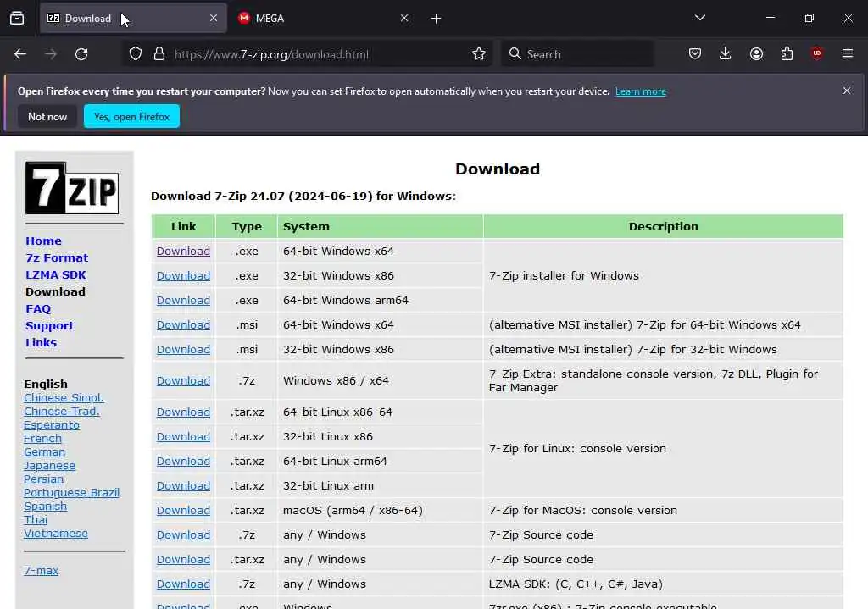This screenshot has height=609, width=868.
Task: Click the 7-Zip logo
Action: [x=72, y=188]
